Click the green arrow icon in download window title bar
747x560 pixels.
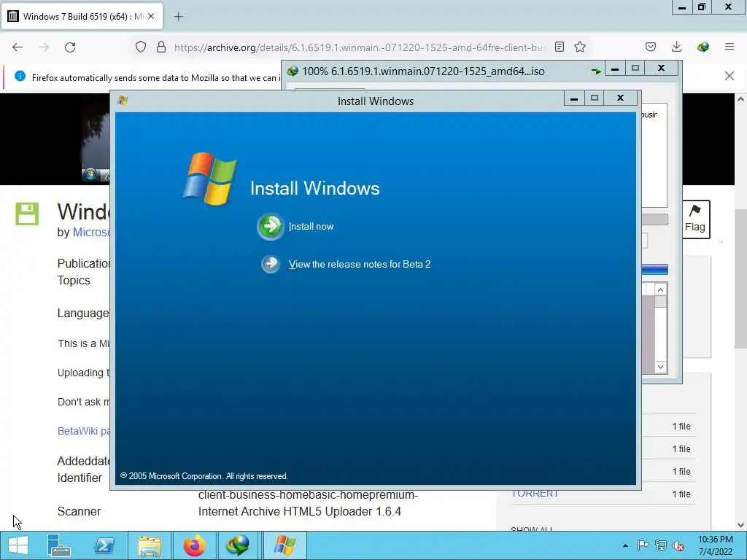[x=596, y=71]
